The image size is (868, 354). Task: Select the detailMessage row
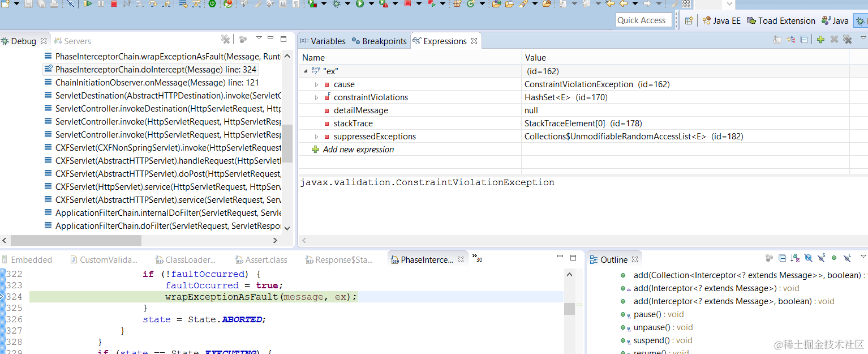[x=573, y=110]
